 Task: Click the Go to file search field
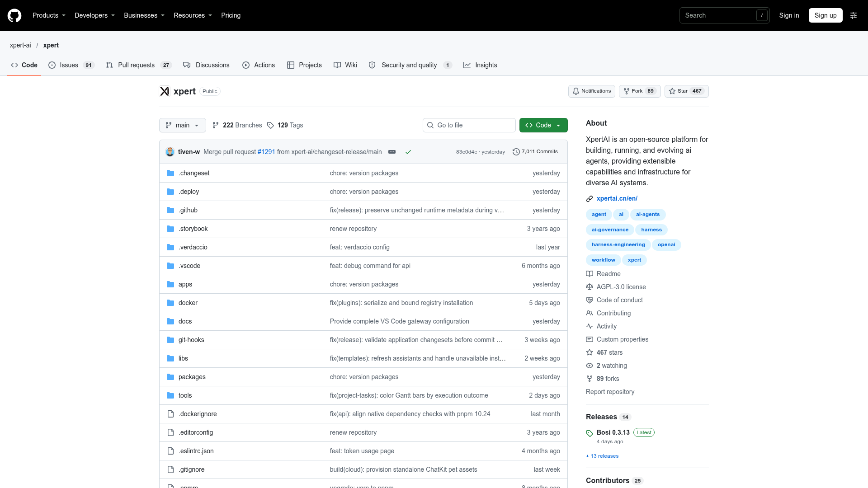469,125
